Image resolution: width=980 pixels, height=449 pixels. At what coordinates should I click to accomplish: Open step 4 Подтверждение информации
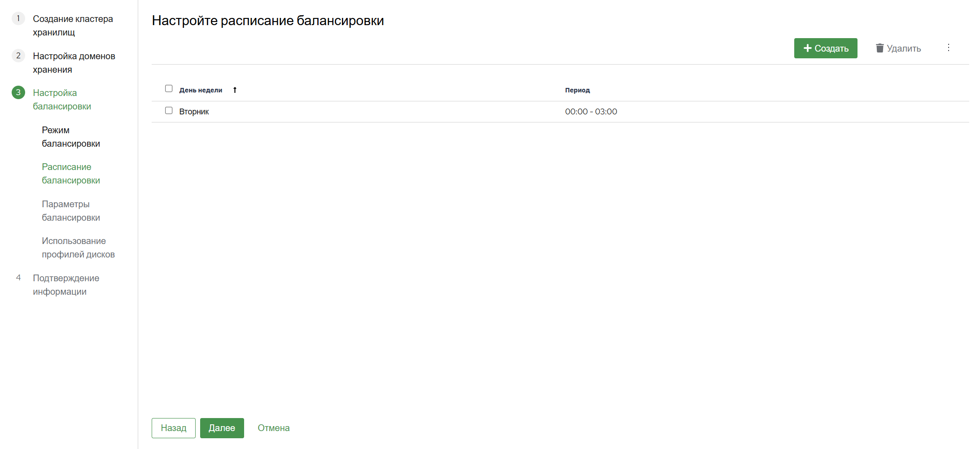tap(66, 285)
